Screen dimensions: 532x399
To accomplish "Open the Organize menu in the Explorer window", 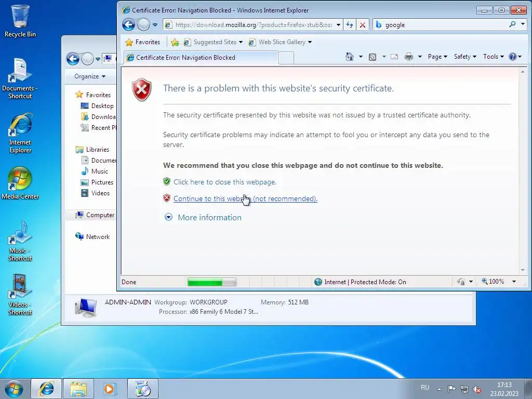I will 90,76.
